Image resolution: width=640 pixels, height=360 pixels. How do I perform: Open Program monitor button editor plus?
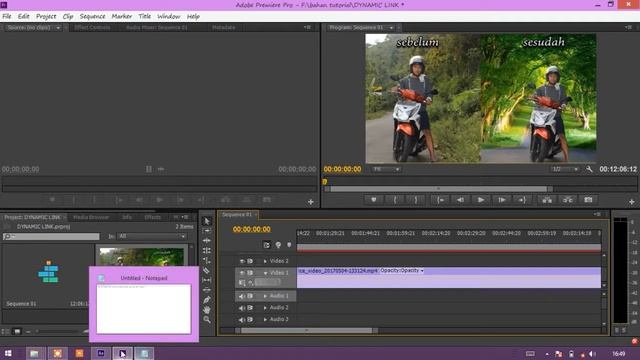click(631, 202)
